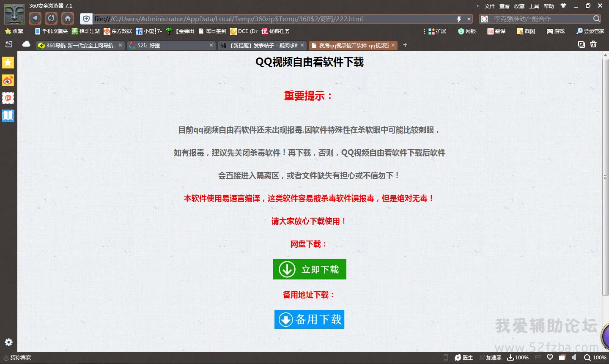Click the 翻译 translate button
This screenshot has height=364, width=609.
coord(497,31)
